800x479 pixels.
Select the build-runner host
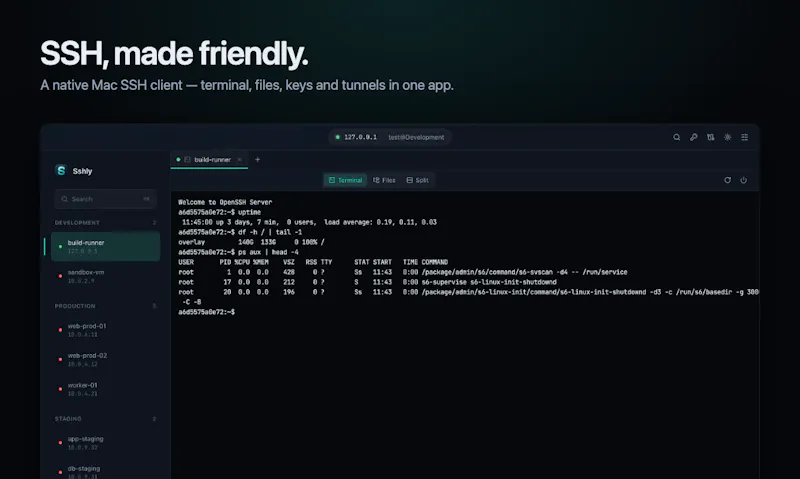pyautogui.click(x=105, y=246)
